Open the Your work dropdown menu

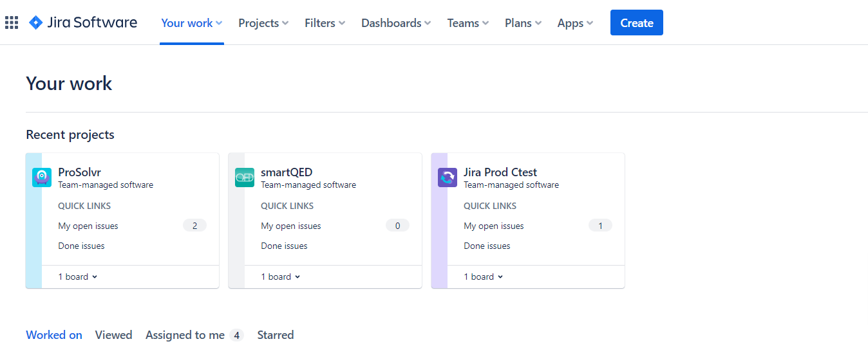(192, 23)
